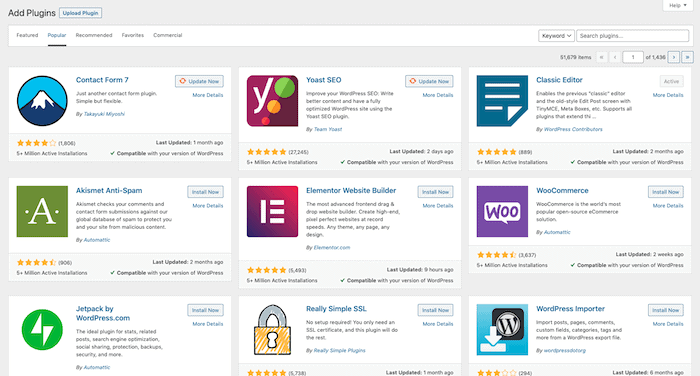Open the Favorites tab
The image size is (700, 376).
(133, 35)
